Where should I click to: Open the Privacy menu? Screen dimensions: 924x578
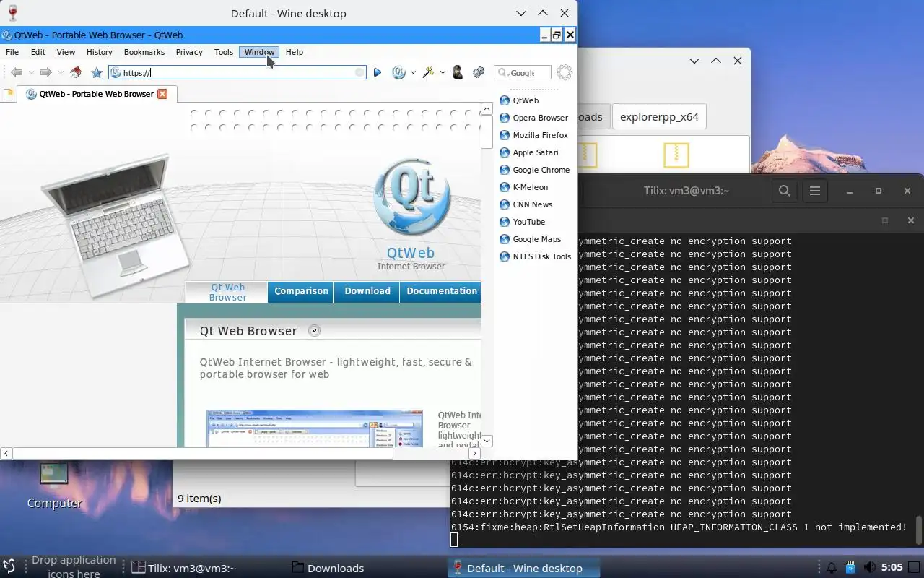click(x=189, y=52)
